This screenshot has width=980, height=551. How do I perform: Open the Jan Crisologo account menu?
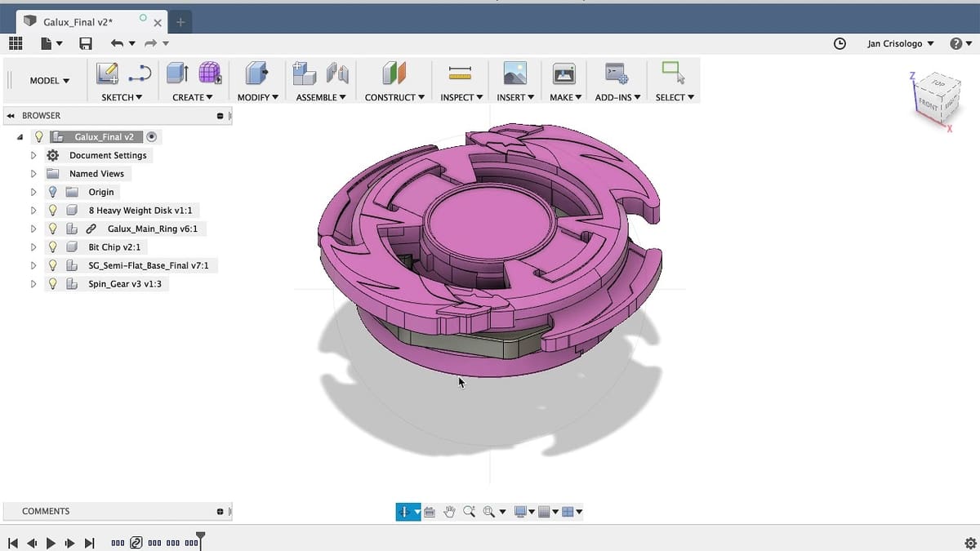(x=900, y=43)
